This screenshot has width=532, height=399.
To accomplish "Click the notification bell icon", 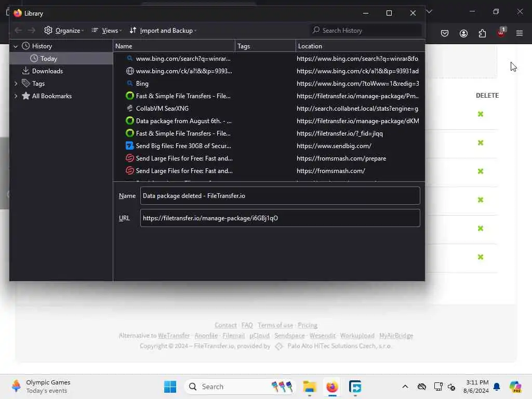I will [497, 387].
